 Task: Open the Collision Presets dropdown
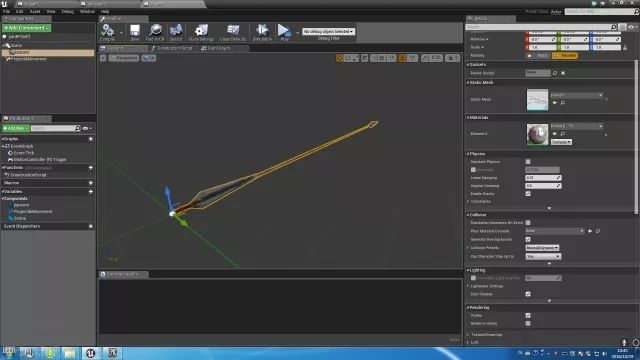point(542,248)
